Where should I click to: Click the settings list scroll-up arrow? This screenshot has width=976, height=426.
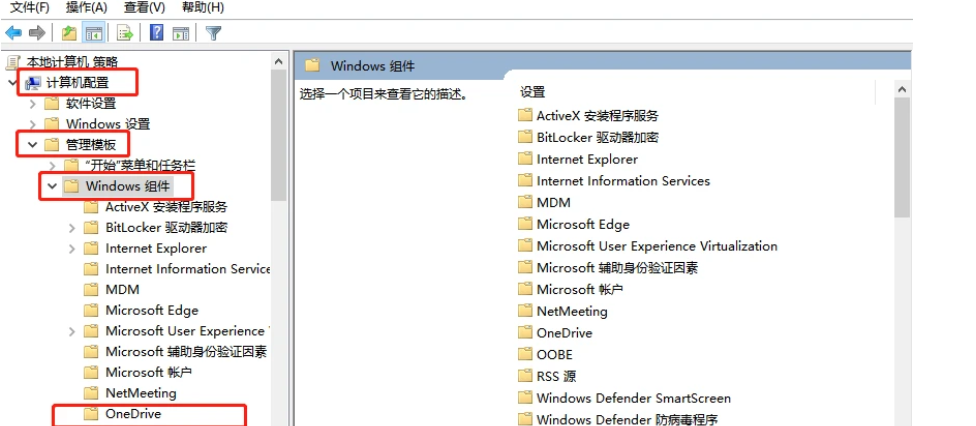tap(902, 90)
